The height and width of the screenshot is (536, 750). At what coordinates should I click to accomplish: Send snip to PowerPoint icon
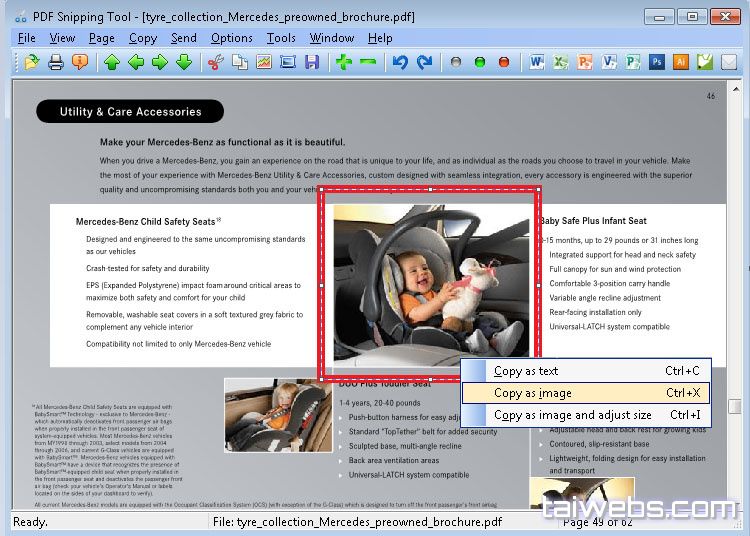click(x=585, y=62)
